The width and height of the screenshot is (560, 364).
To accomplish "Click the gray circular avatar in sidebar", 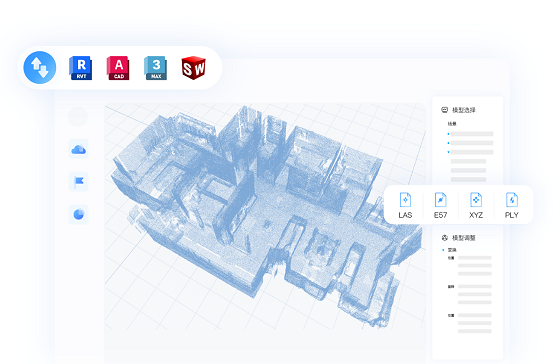I will tap(78, 116).
